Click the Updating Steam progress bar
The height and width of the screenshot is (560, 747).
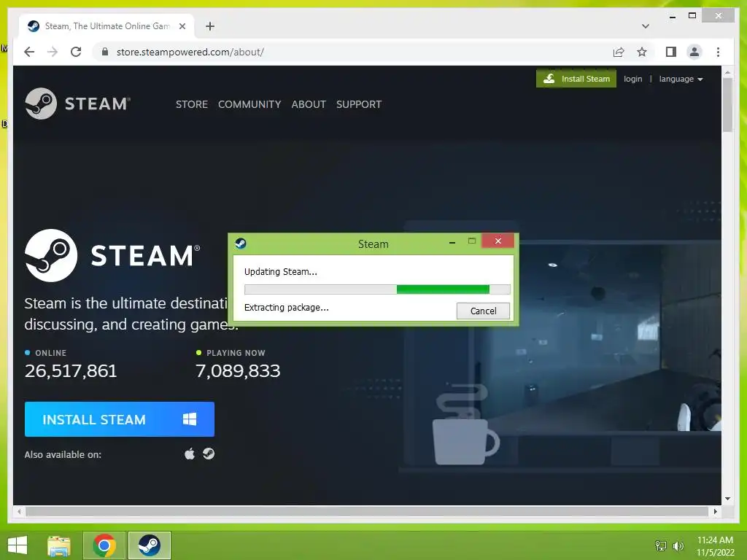click(x=377, y=289)
